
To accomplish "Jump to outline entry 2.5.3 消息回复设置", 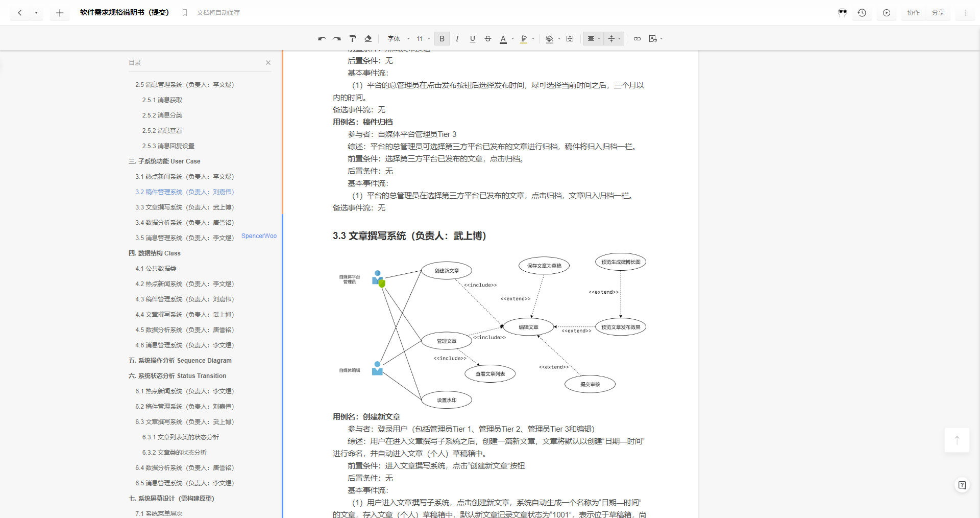I will (x=168, y=146).
